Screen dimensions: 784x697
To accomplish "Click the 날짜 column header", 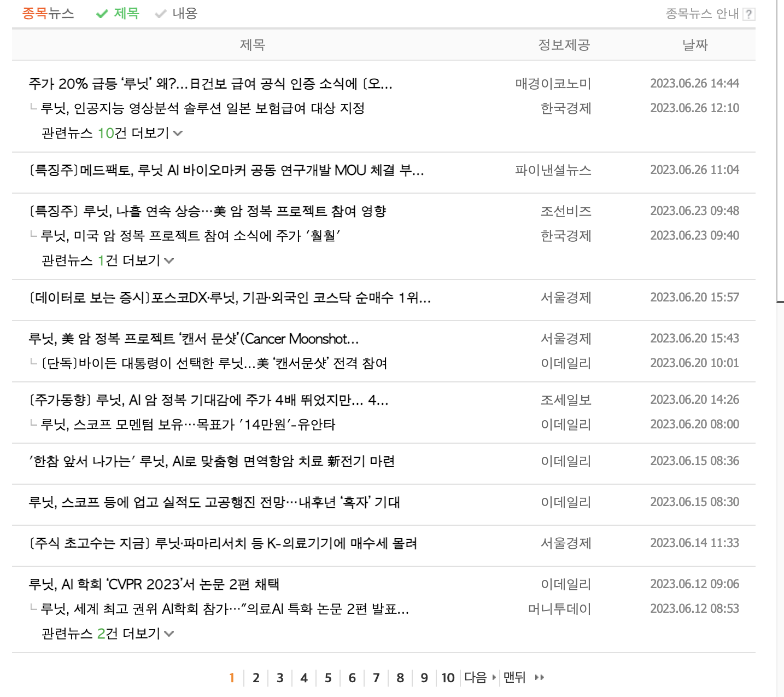I will (x=695, y=45).
